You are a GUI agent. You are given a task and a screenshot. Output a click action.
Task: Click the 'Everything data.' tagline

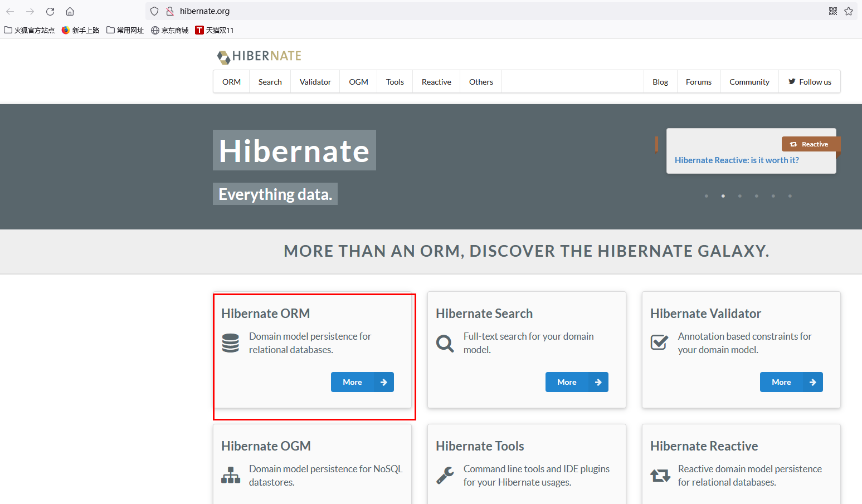[x=275, y=194]
